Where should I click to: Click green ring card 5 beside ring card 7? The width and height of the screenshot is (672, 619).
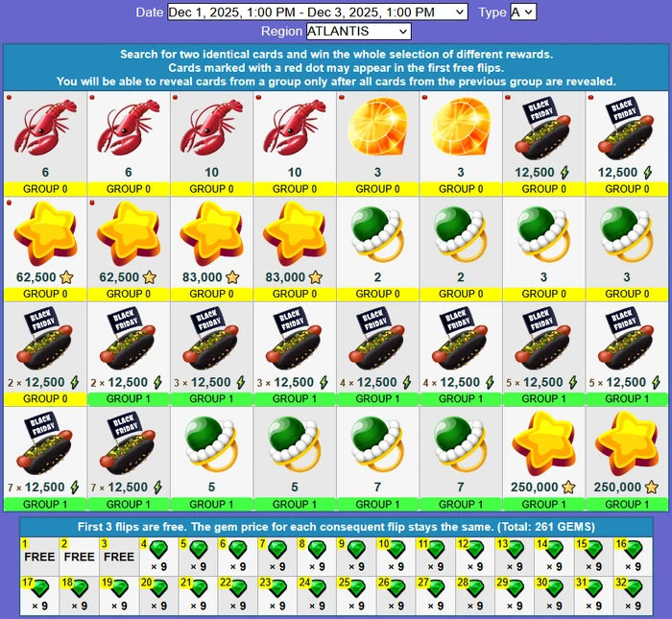pyautogui.click(x=295, y=459)
